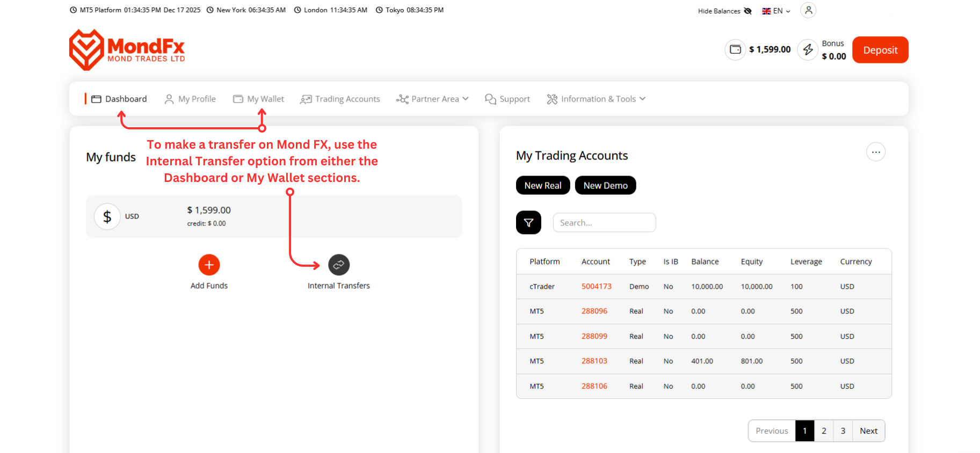
Task: Click the Add Funds plus icon
Action: [x=209, y=265]
